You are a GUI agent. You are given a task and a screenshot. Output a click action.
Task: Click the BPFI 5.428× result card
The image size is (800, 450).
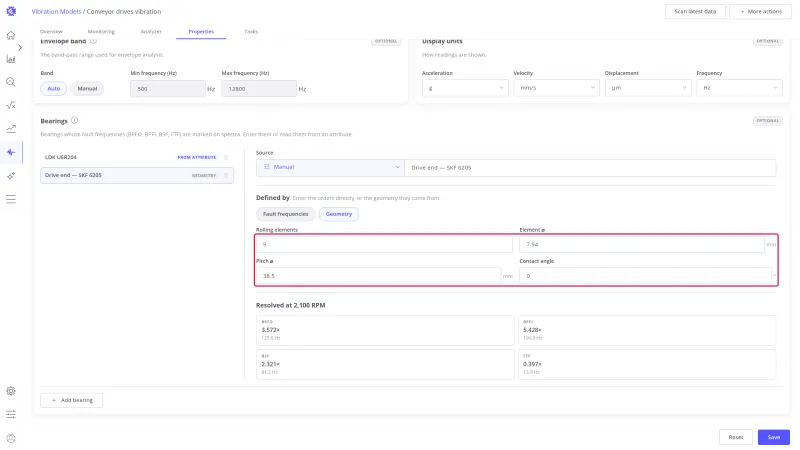click(x=647, y=330)
